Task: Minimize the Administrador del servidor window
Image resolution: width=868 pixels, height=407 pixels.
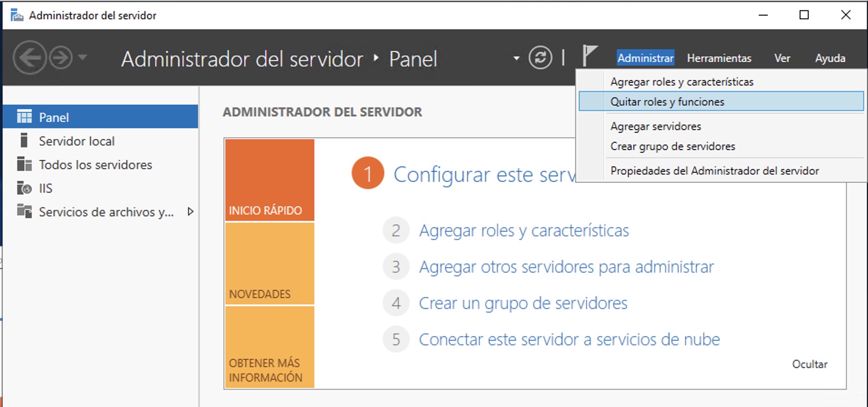Action: (763, 15)
